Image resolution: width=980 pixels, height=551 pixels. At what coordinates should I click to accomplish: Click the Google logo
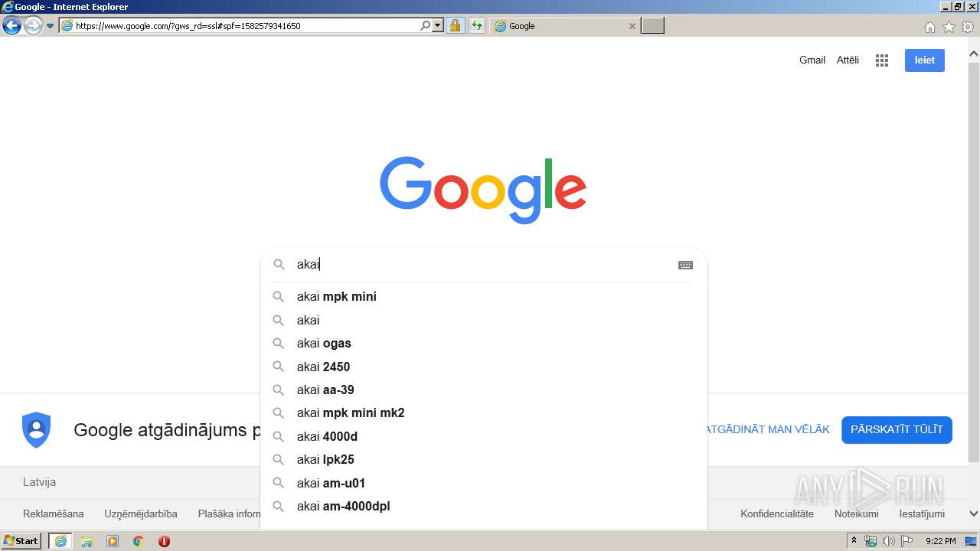pyautogui.click(x=483, y=190)
